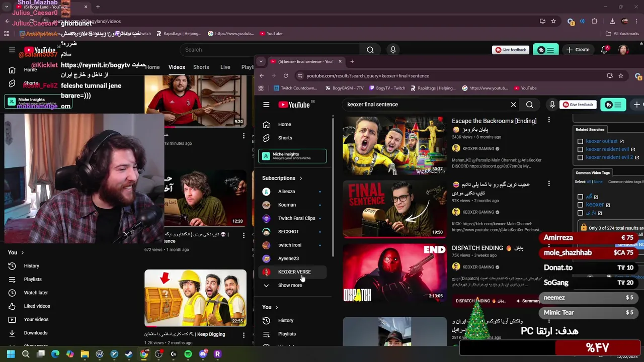Open Alireza channel subscription
Screen dimensions: 644x362
click(x=292, y=192)
